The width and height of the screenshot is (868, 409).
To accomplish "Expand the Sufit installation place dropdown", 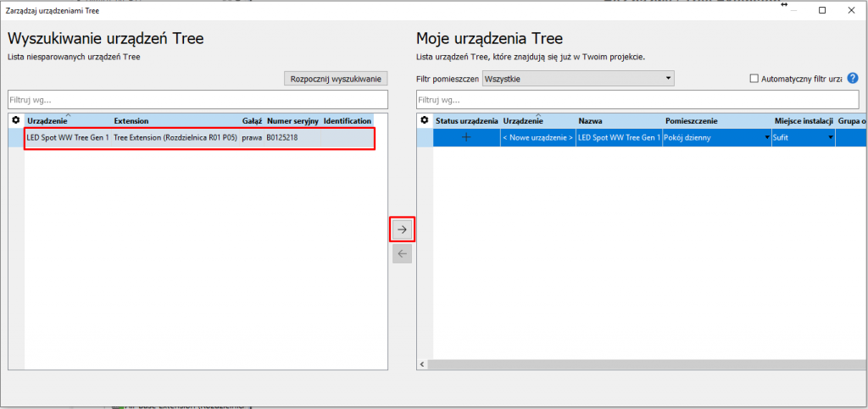I will [x=831, y=137].
